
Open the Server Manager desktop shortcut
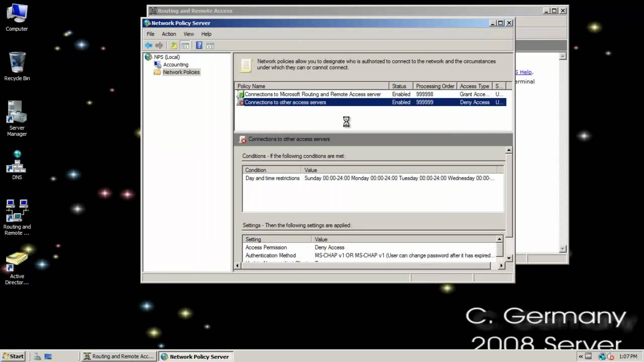tap(17, 119)
